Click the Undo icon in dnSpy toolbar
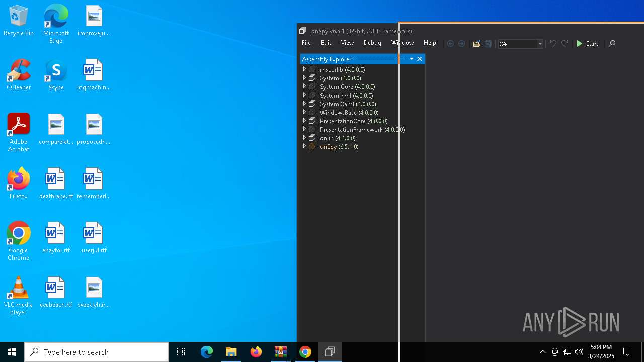The image size is (644, 362). [x=553, y=44]
